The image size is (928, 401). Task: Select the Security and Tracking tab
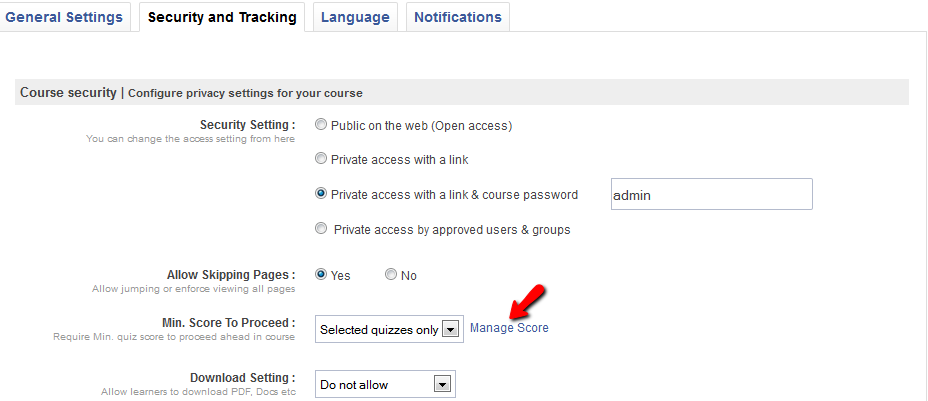[222, 17]
